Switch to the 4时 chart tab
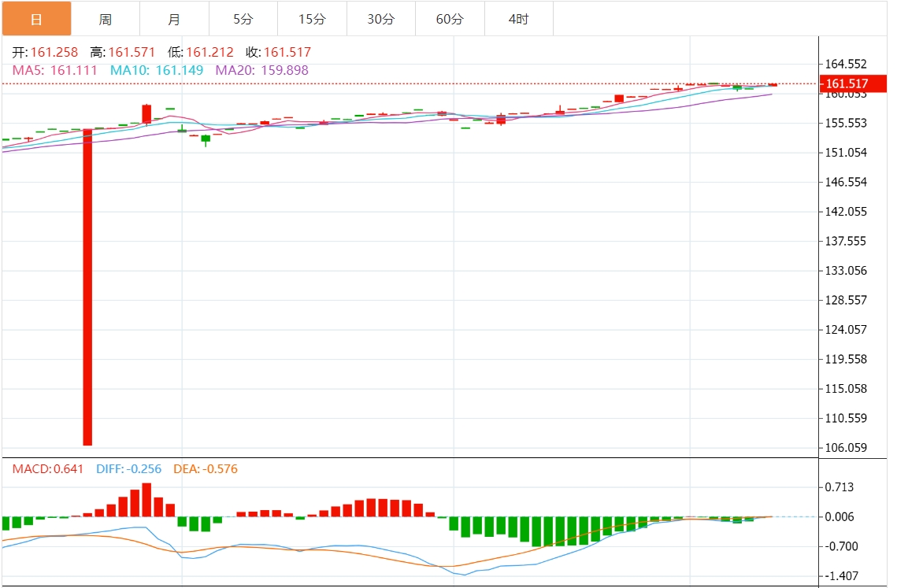897x588 pixels. (519, 20)
